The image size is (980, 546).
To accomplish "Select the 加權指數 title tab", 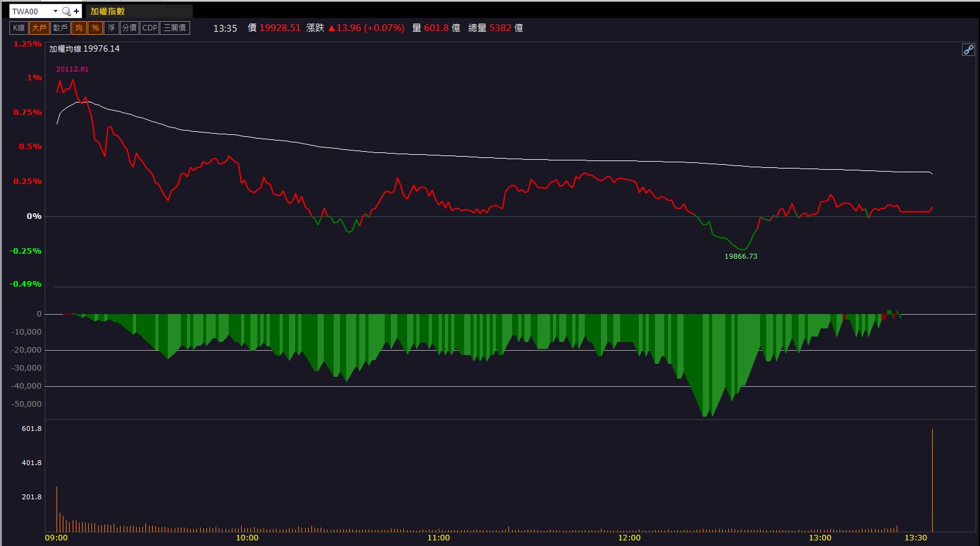I will coord(108,11).
